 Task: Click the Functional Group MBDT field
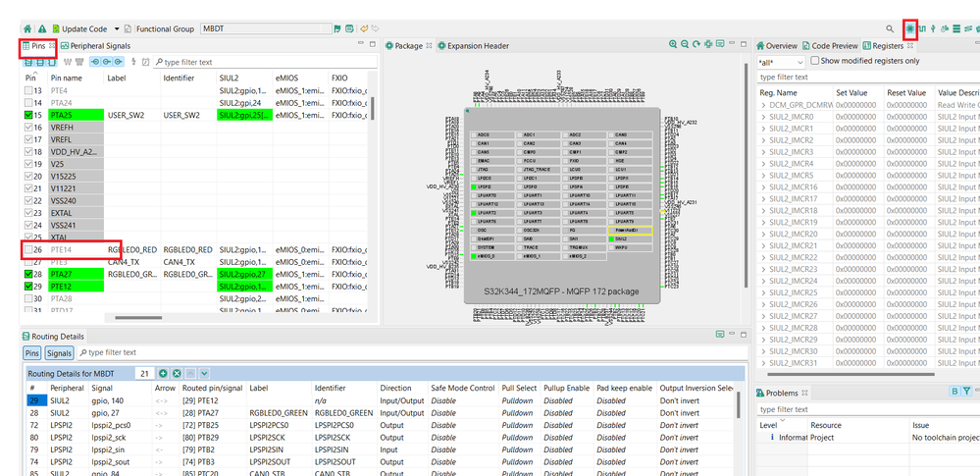(265, 28)
